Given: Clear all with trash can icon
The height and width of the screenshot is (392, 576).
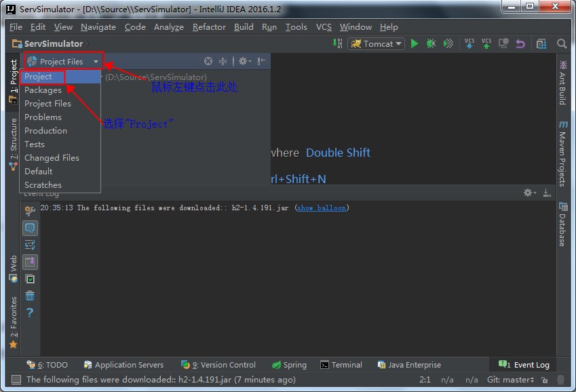Looking at the screenshot, I should pos(30,296).
